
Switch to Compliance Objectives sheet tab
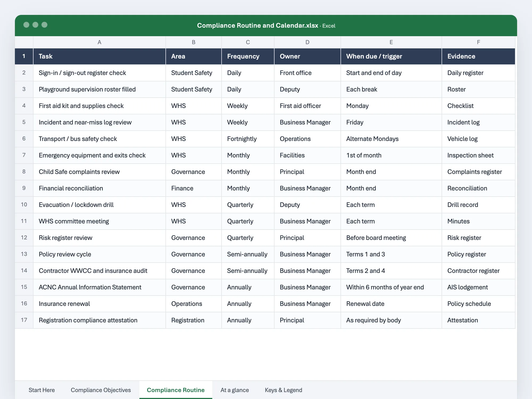pos(101,390)
